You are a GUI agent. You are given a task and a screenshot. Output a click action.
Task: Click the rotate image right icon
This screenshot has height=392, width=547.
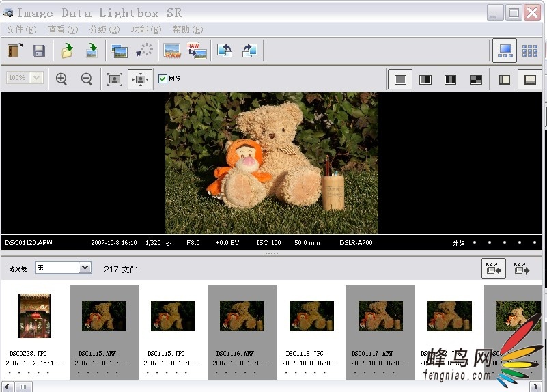pos(250,51)
